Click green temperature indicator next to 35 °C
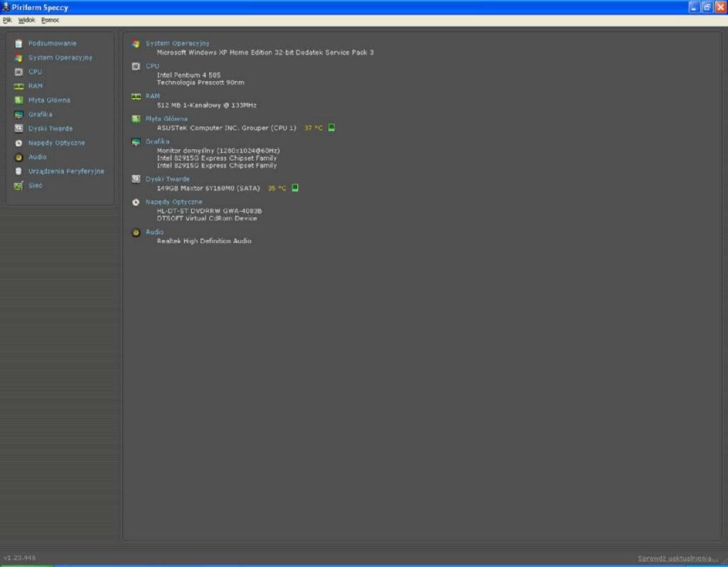This screenshot has width=728, height=567. (x=295, y=188)
